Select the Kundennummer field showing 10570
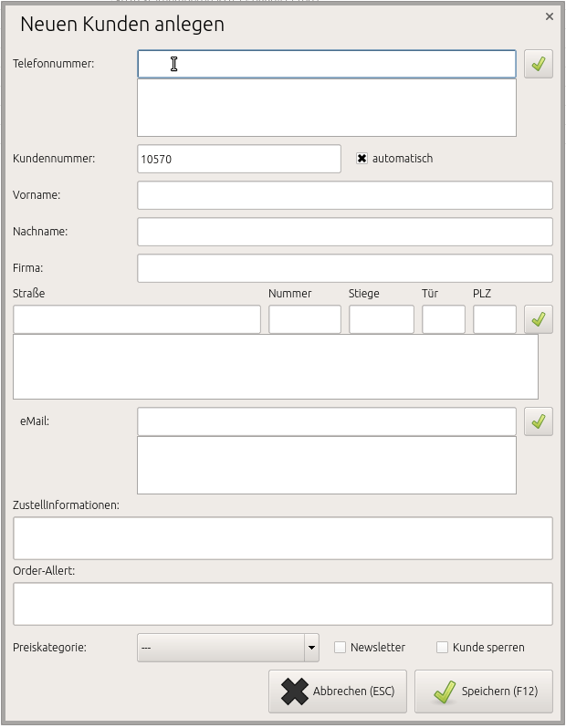Screen dimensions: 566x728 [x=238, y=159]
